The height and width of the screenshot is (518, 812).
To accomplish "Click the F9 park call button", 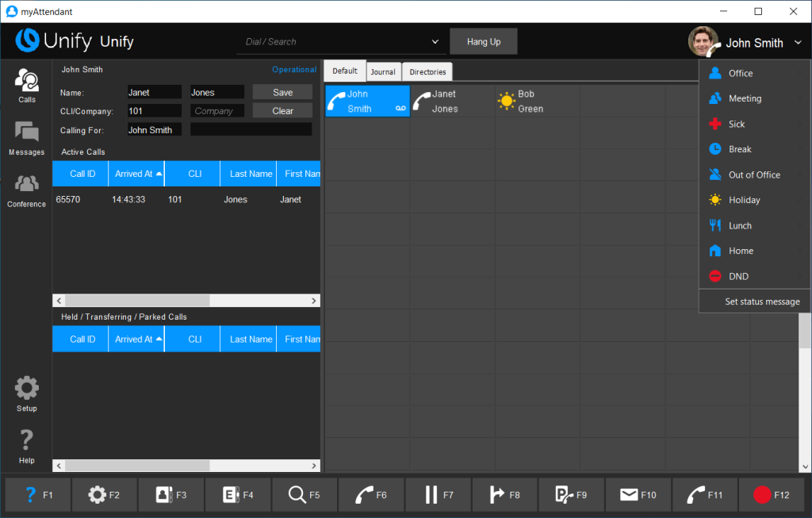I will (x=572, y=494).
